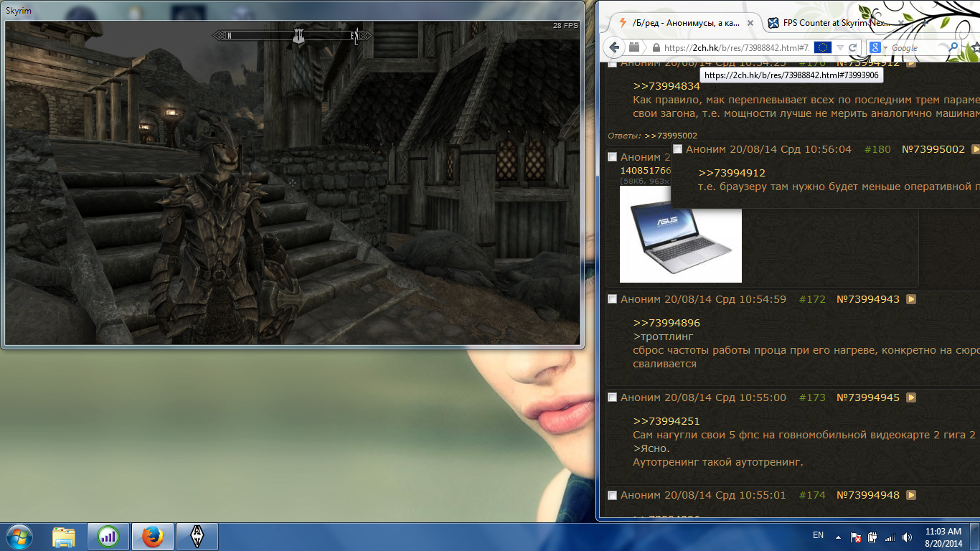980x551 pixels.
Task: Click the green #174 post counter
Action: click(812, 495)
